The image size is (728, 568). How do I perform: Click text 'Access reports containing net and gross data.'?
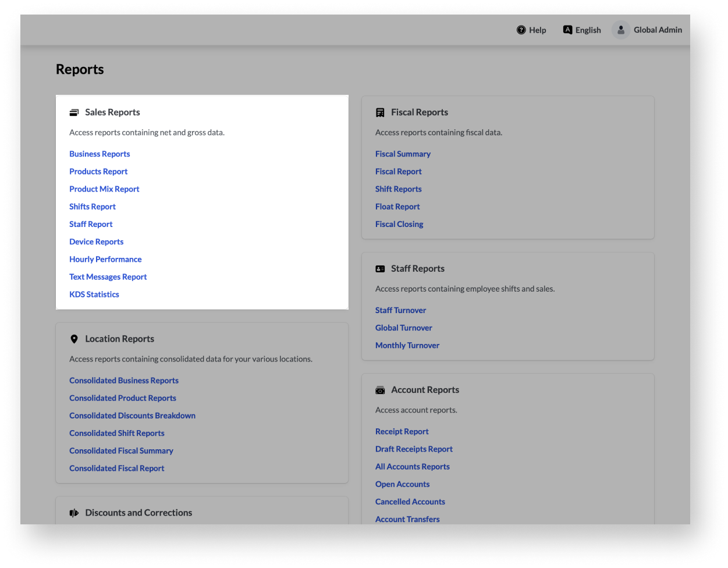pyautogui.click(x=147, y=133)
